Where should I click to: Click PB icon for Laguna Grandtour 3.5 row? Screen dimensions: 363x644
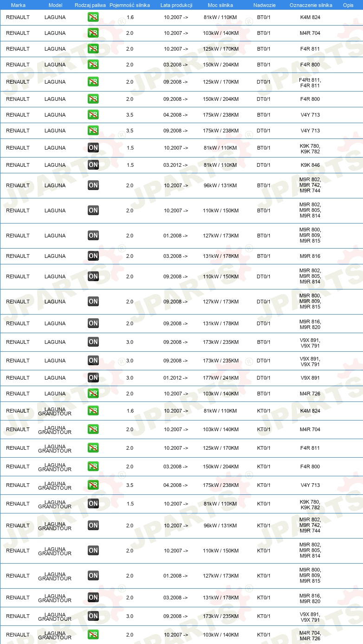93,485
